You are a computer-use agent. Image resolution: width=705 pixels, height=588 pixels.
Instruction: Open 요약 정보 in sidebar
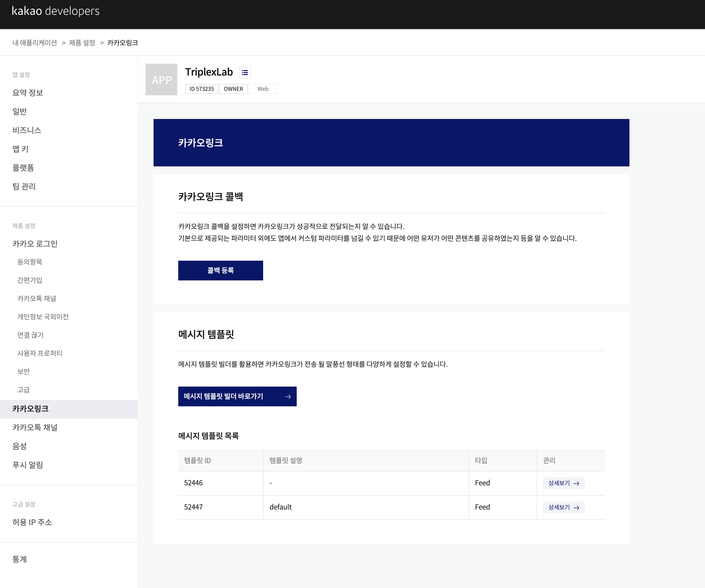[x=28, y=93]
